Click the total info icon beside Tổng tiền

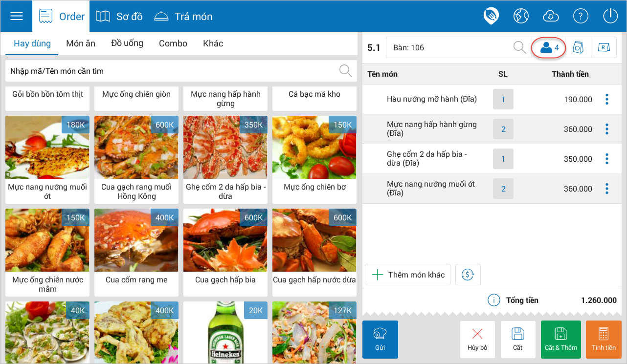click(x=494, y=300)
